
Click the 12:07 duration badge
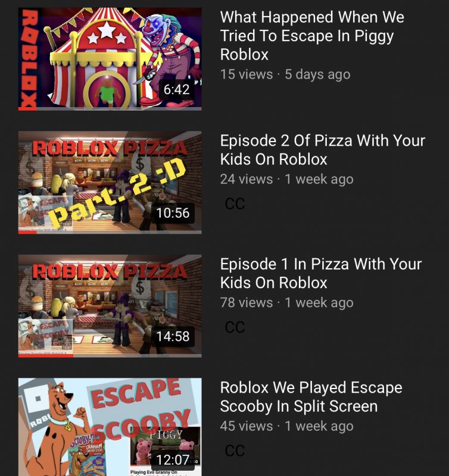pos(173,460)
